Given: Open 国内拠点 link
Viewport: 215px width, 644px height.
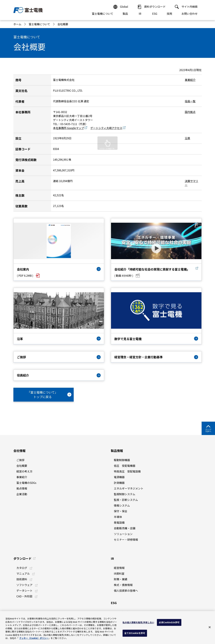Looking at the screenshot, I should pyautogui.click(x=190, y=112).
